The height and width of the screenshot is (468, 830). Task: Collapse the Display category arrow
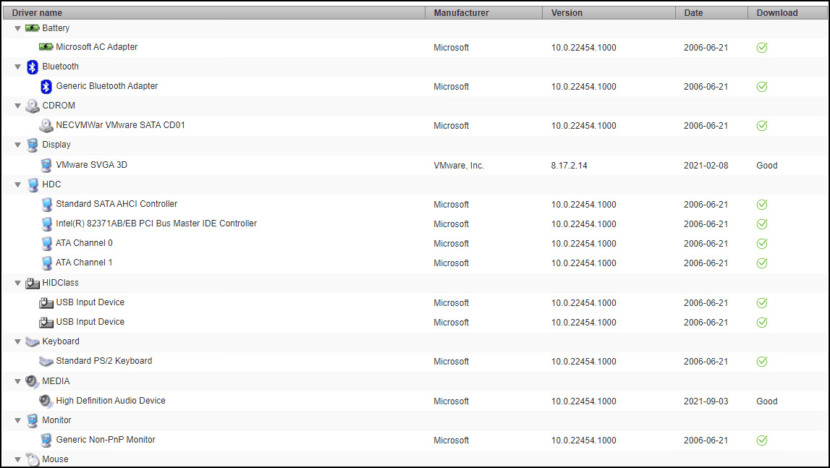pos(17,145)
